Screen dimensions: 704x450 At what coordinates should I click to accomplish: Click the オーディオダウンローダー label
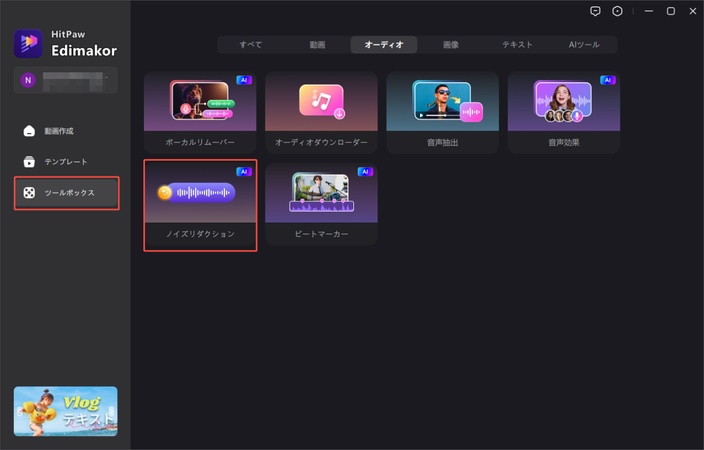321,142
